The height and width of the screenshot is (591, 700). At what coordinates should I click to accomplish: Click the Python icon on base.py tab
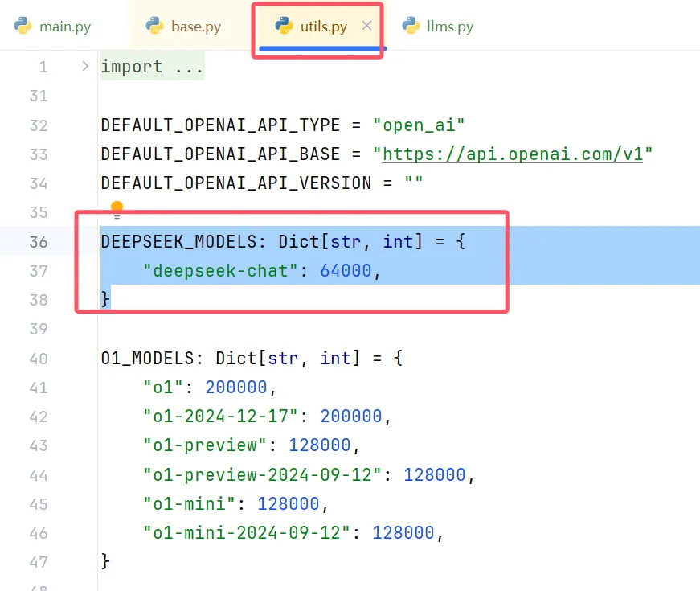154,26
